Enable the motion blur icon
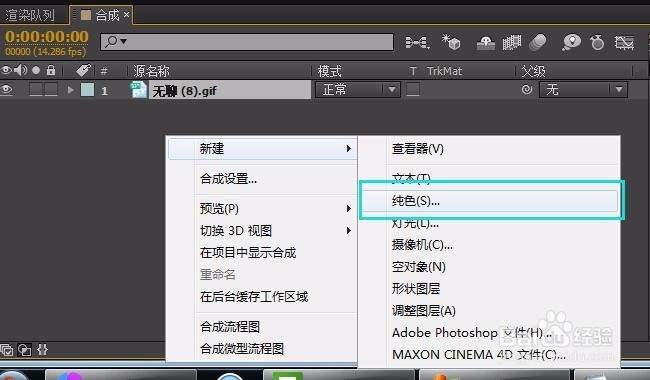 click(538, 42)
